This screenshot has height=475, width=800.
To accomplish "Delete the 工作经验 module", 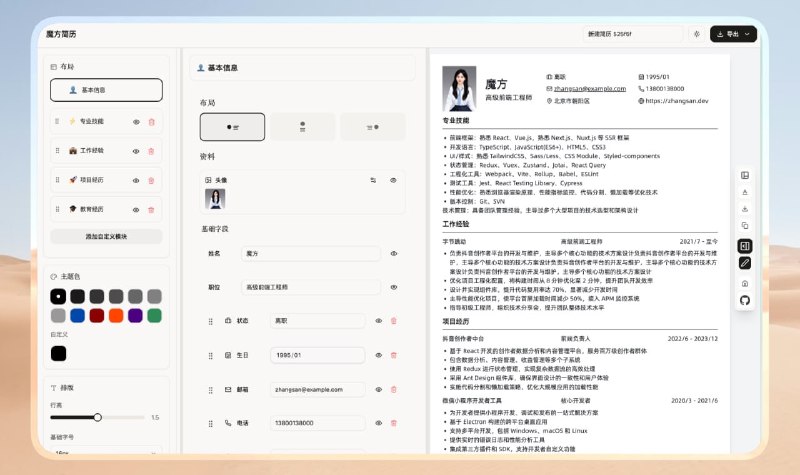I will coord(151,151).
